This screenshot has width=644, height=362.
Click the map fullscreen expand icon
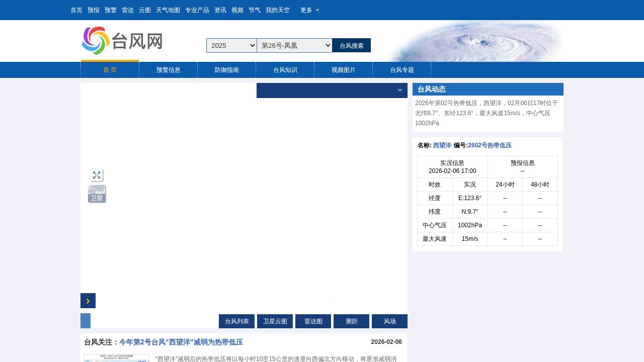click(x=97, y=175)
